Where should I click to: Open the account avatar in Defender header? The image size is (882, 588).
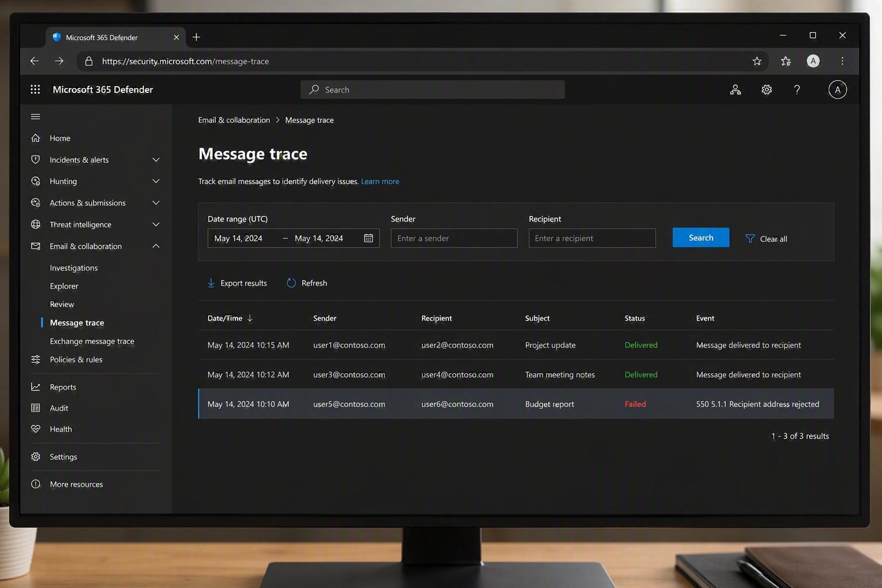click(838, 90)
